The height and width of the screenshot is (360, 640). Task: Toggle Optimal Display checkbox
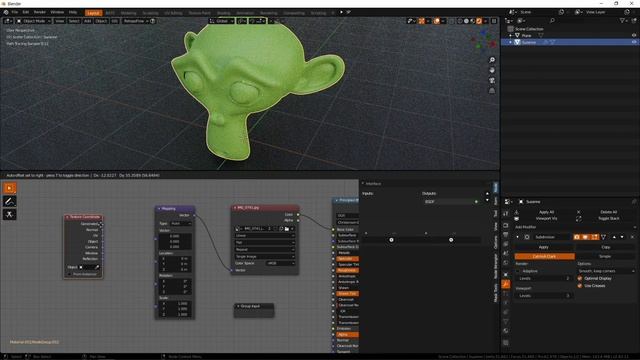[580, 278]
